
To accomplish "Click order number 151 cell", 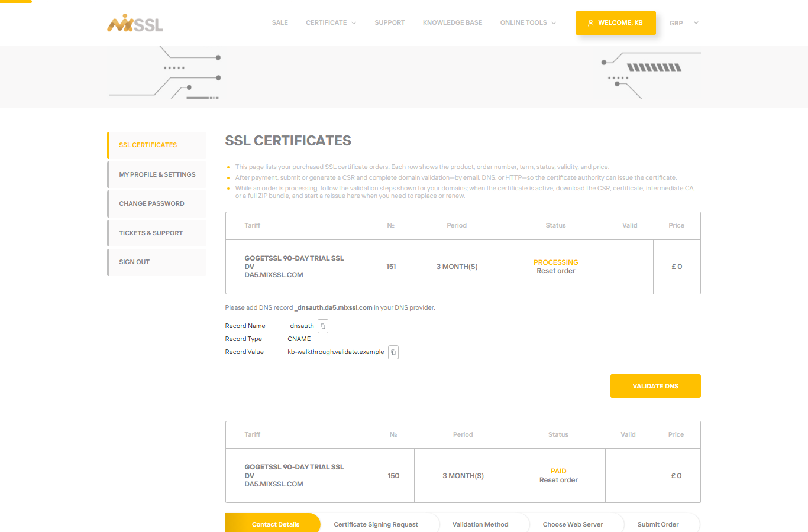I will (x=391, y=267).
